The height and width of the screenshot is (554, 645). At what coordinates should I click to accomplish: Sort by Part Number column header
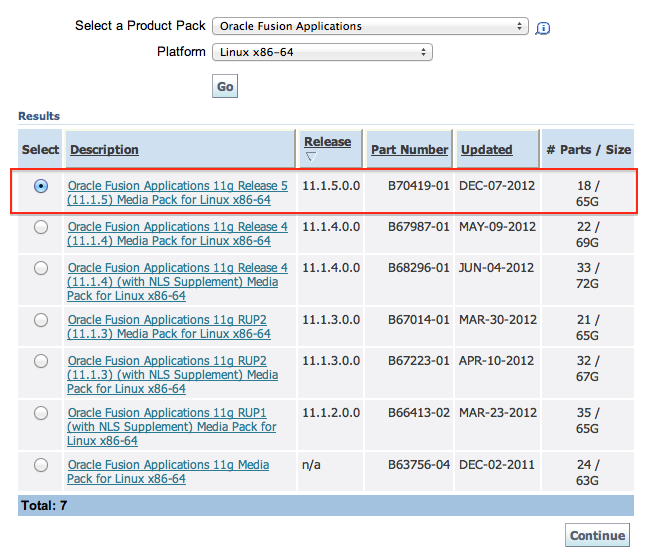coord(409,149)
